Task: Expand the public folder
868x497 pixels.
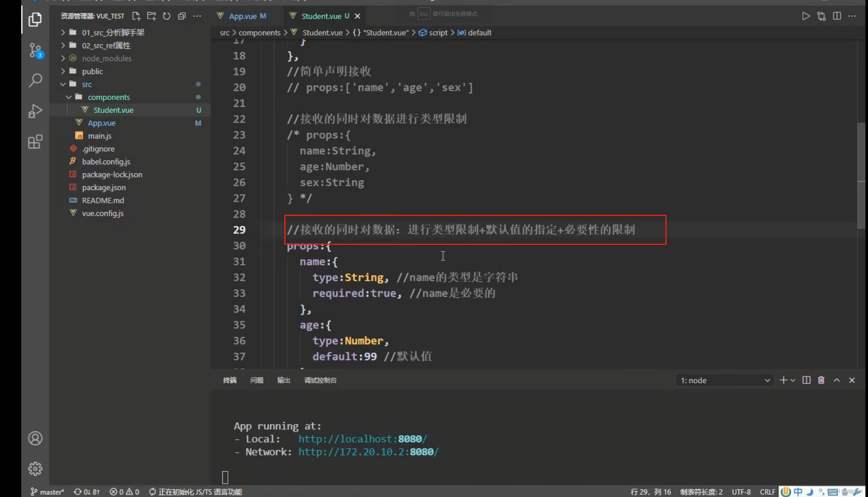Action: click(130, 71)
